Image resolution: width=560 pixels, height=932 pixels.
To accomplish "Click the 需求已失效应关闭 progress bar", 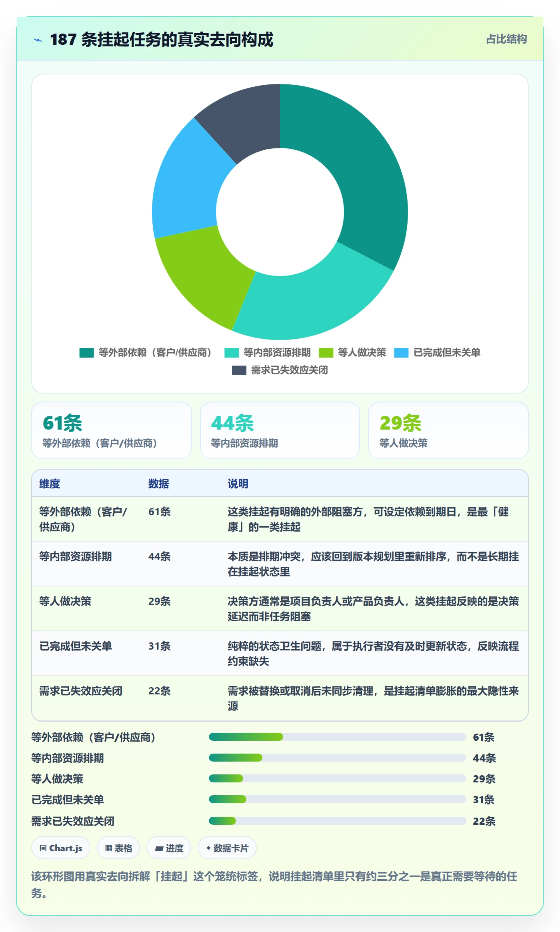I will (338, 821).
